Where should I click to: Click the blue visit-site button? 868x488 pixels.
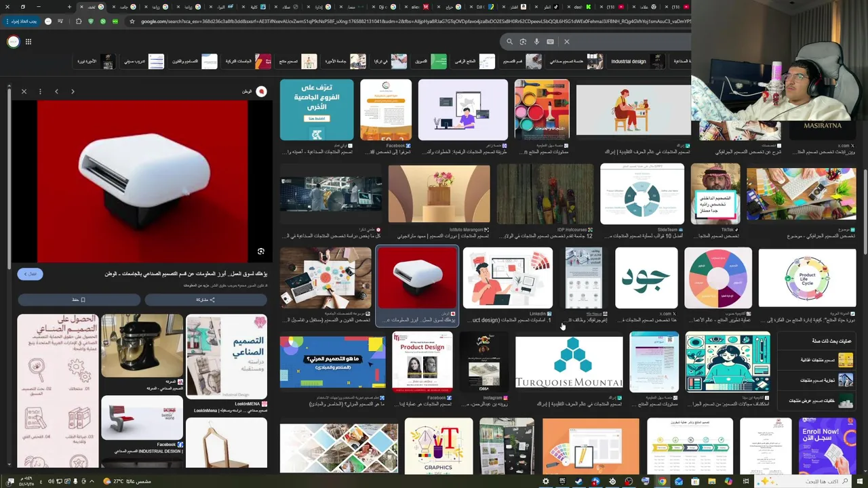pyautogui.click(x=30, y=274)
